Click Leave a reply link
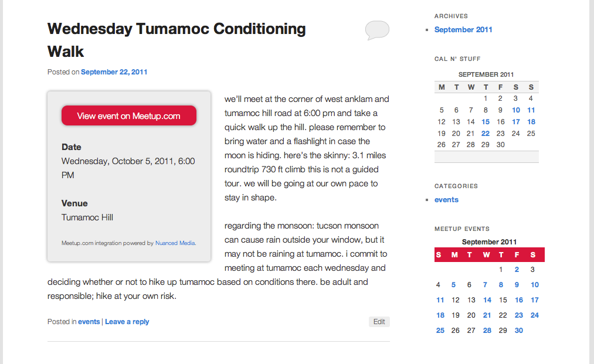The height and width of the screenshot is (364, 594). (127, 322)
